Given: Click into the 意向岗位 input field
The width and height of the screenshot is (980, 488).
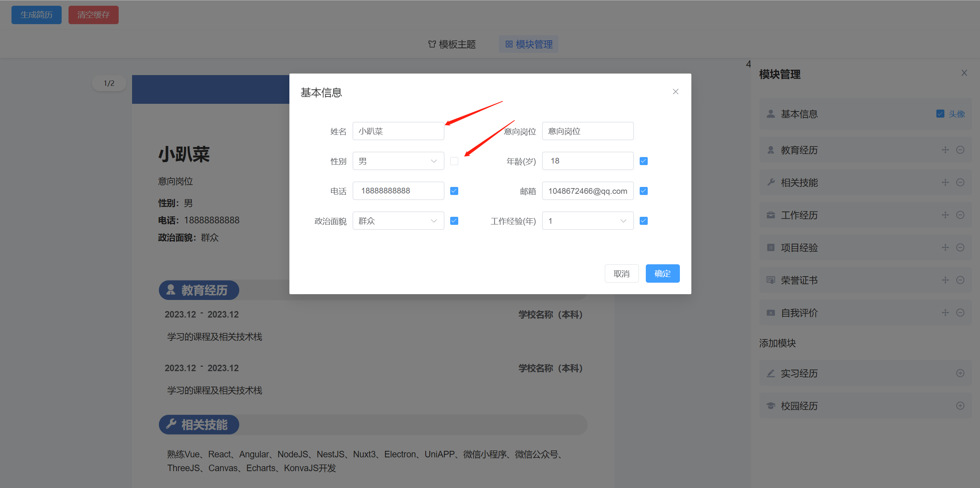Looking at the screenshot, I should coord(587,131).
